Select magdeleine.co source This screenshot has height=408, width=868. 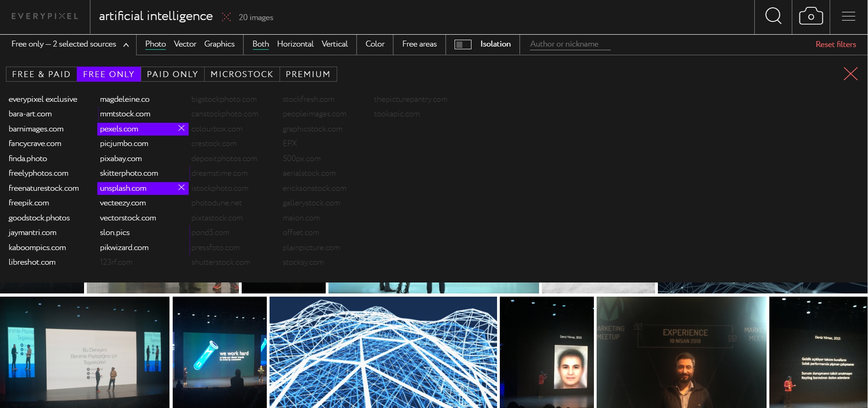[x=125, y=99]
